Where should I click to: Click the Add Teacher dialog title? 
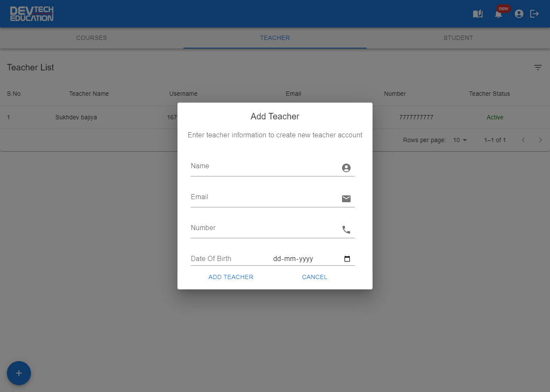coord(275,116)
